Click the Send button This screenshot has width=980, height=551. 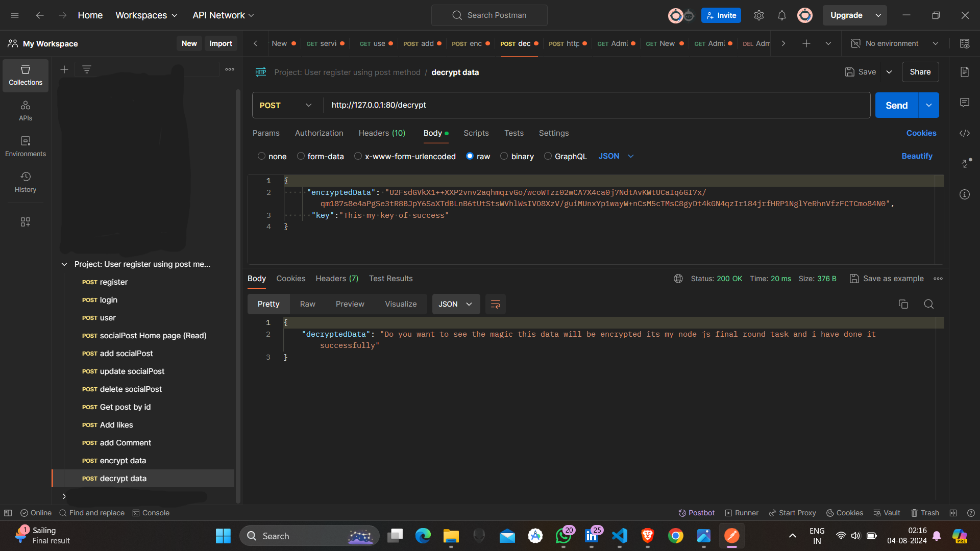(896, 105)
